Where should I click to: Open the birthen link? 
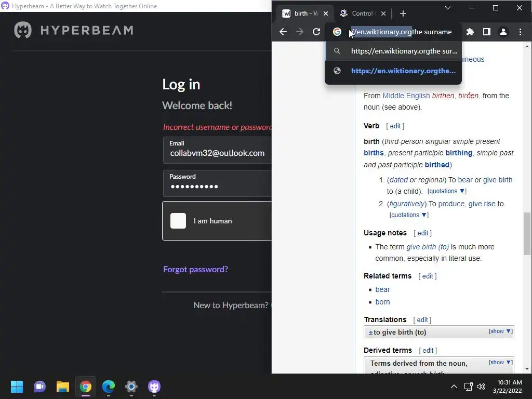pos(443,96)
